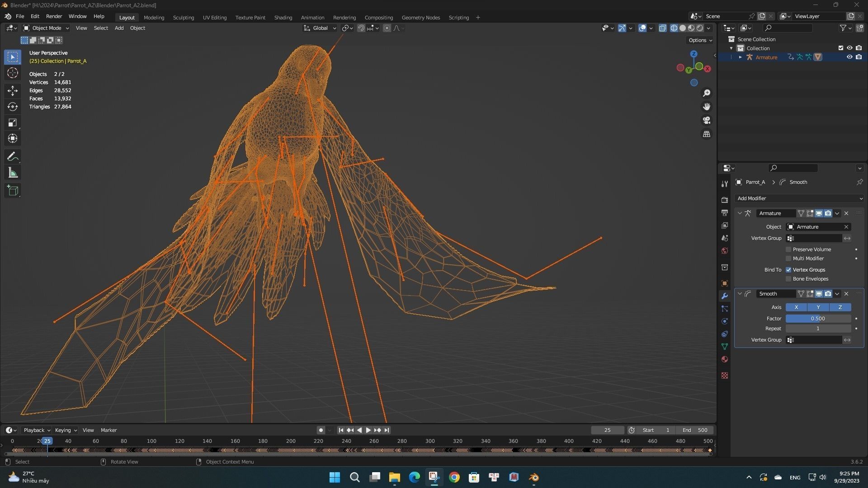Enable Bone Envelopes checkbox

(788, 279)
